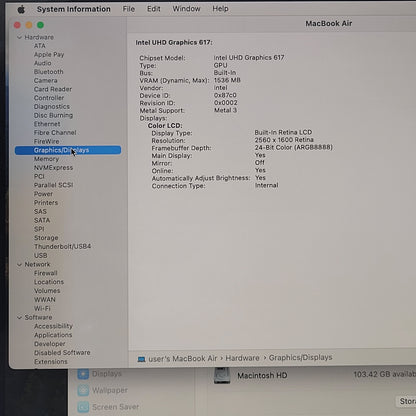
Task: Open the File menu
Action: coord(129,9)
